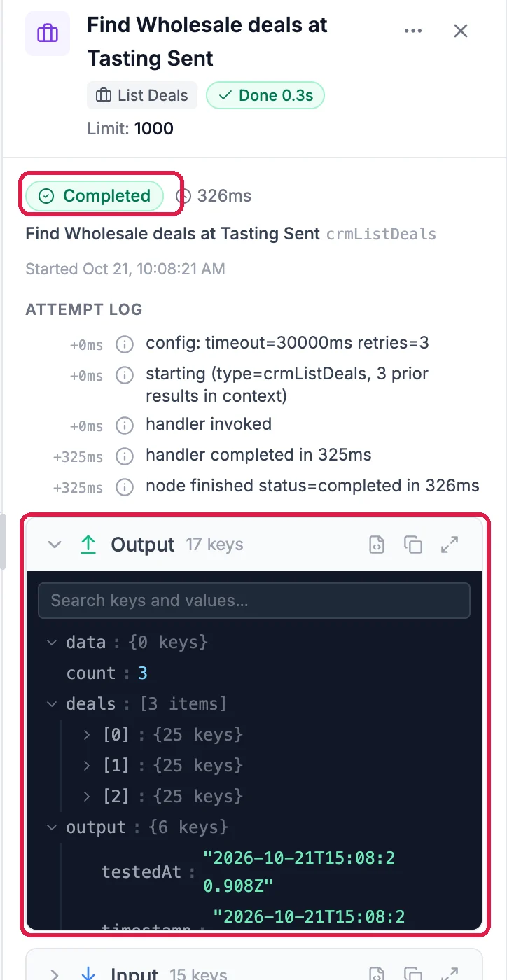Click the Done 0.3s status badge

coord(265,95)
